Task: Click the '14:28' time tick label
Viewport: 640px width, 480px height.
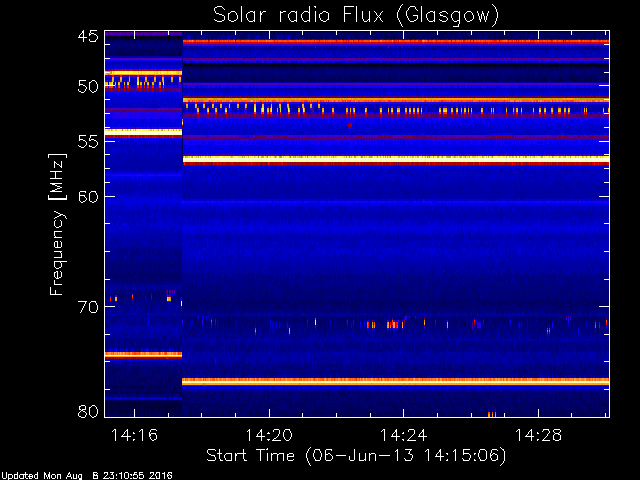Action: point(538,435)
